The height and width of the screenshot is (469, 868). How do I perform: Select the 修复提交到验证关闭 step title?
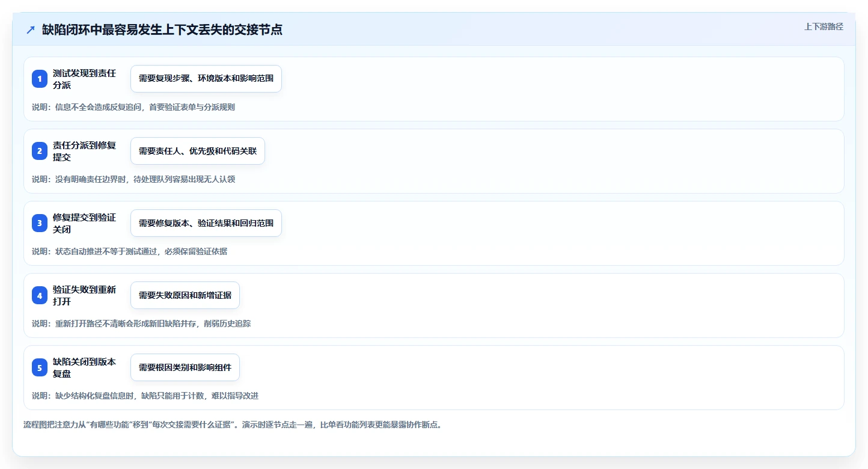click(x=84, y=223)
